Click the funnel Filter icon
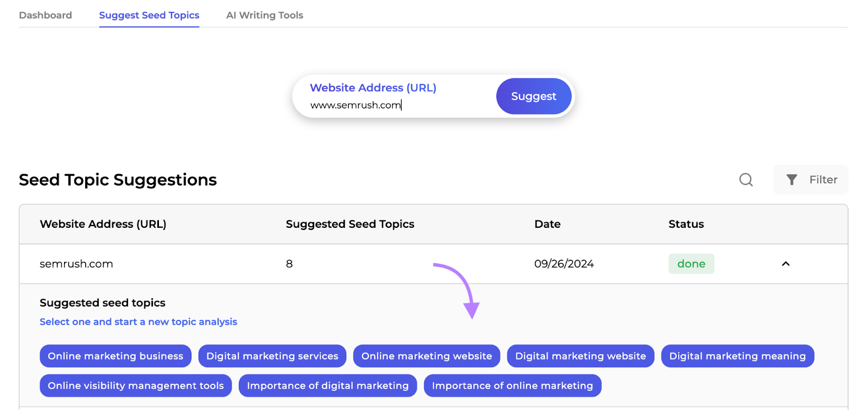This screenshot has height=410, width=868. 792,180
